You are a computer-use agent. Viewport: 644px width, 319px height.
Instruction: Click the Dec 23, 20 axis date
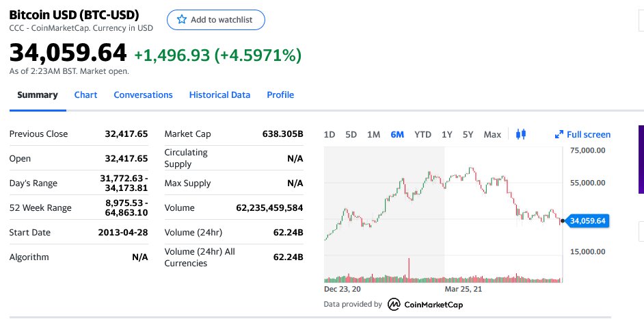point(342,289)
